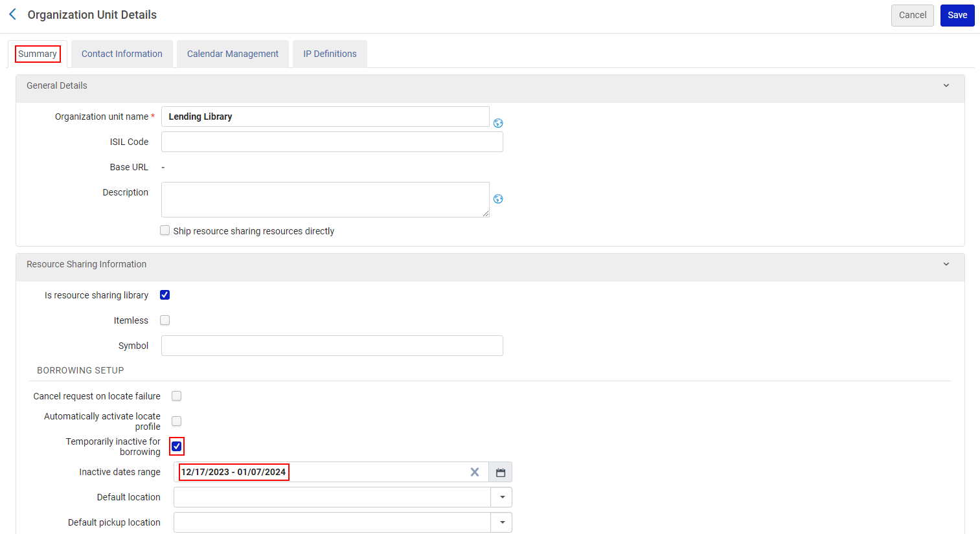Go to IP Definitions tab
This screenshot has height=534, width=980.
(x=330, y=54)
